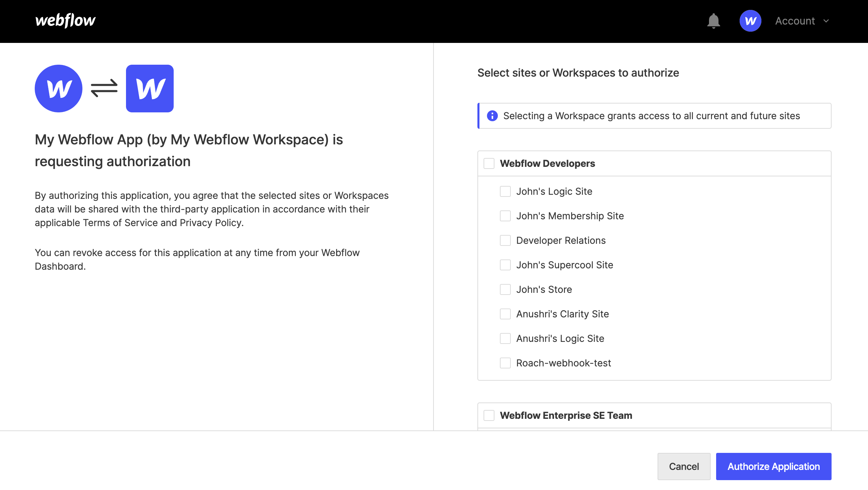Click the square Webflow app logo
This screenshot has width=868, height=490.
(150, 89)
